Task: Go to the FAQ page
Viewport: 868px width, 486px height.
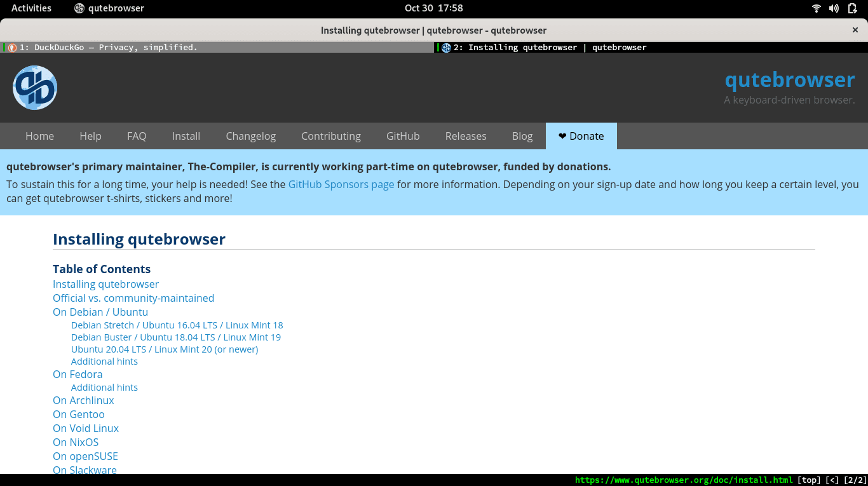Action: [x=137, y=136]
